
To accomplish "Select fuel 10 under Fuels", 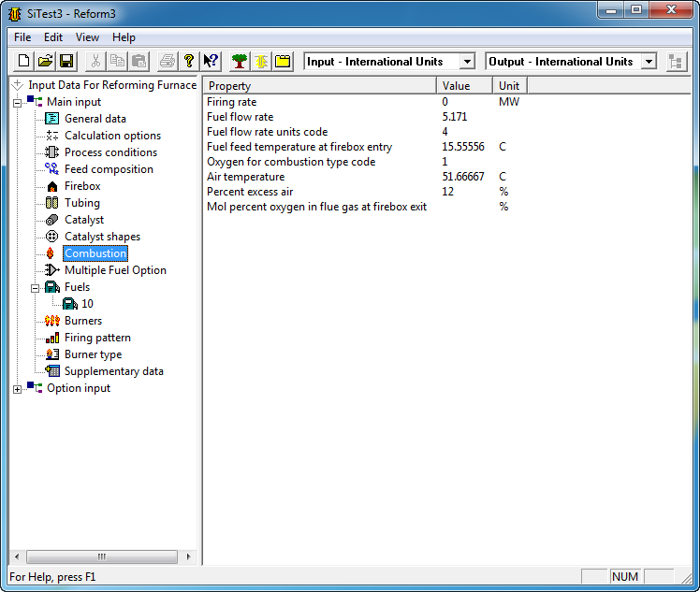I will tap(87, 304).
